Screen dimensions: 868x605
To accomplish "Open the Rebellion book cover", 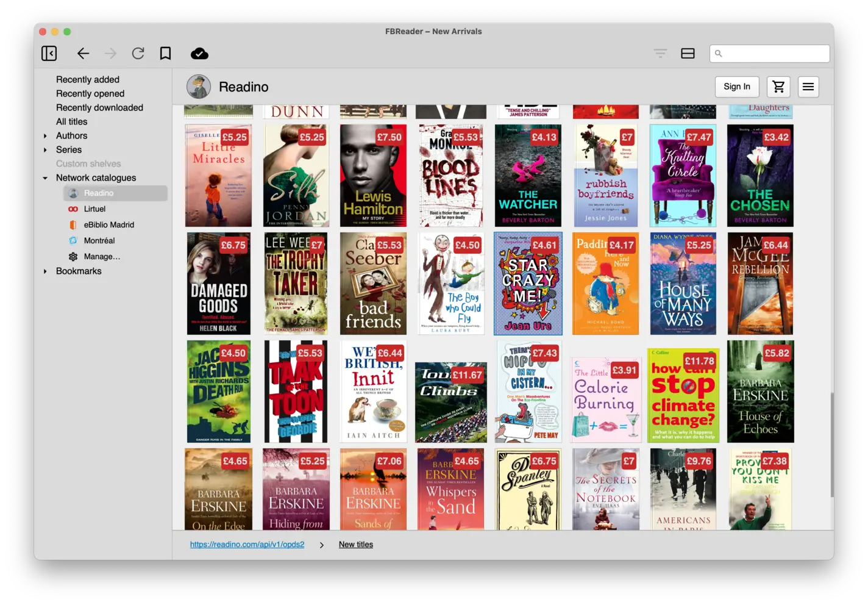I will [760, 284].
